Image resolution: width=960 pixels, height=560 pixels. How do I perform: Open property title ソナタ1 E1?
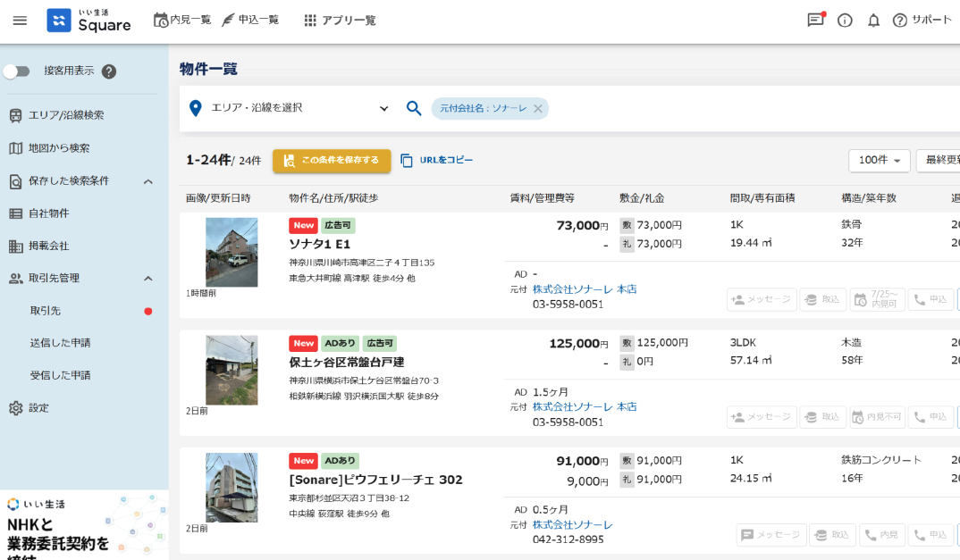320,244
